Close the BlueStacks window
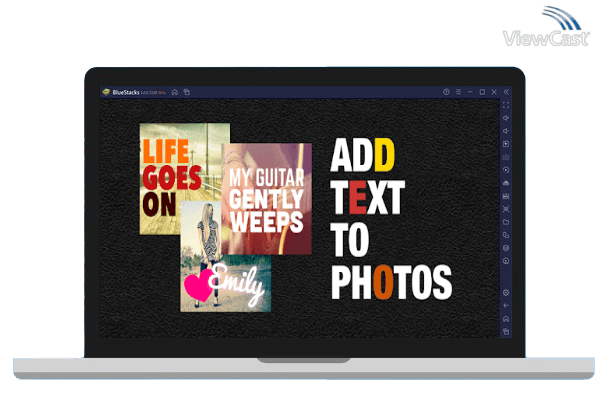The width and height of the screenshot is (602, 414). [494, 92]
